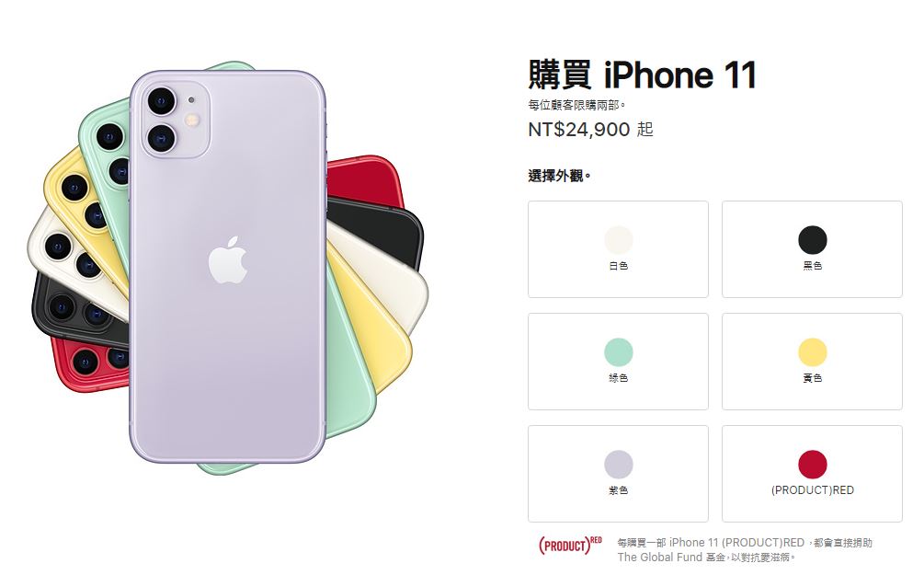Click the 購買 iPhone 11 heading
924x575 pixels.
coord(642,75)
